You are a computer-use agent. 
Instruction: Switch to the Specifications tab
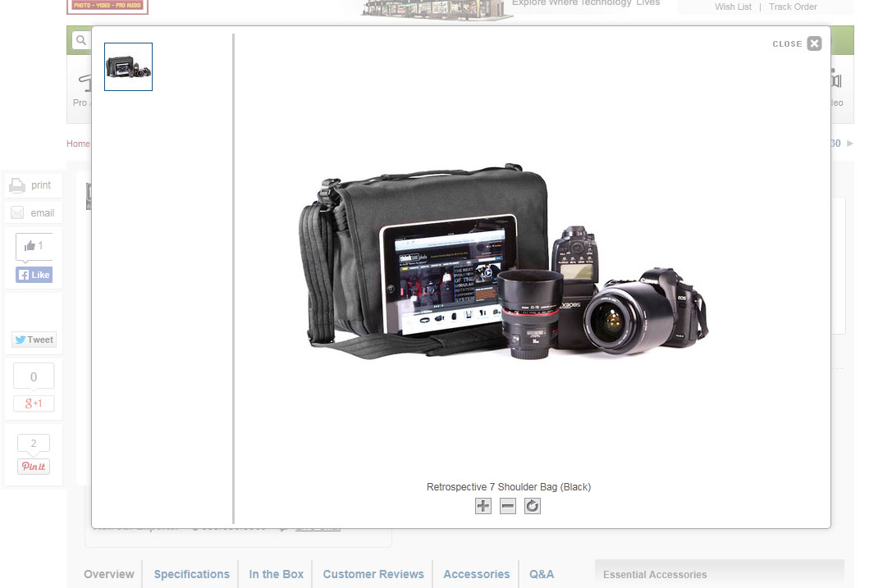(192, 574)
